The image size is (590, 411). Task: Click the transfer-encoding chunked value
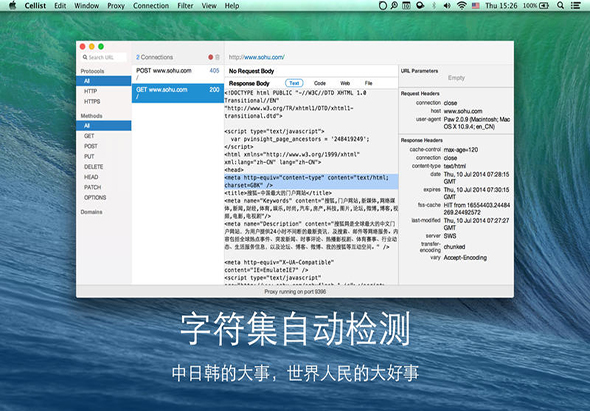point(455,247)
